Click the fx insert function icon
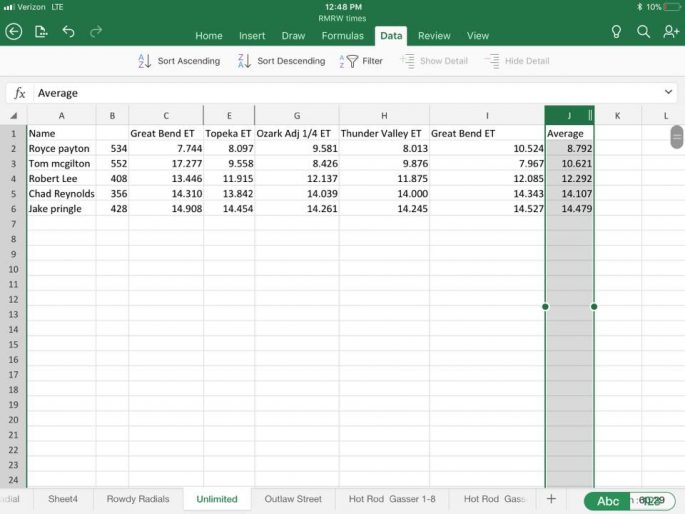The image size is (685, 514). [19, 93]
